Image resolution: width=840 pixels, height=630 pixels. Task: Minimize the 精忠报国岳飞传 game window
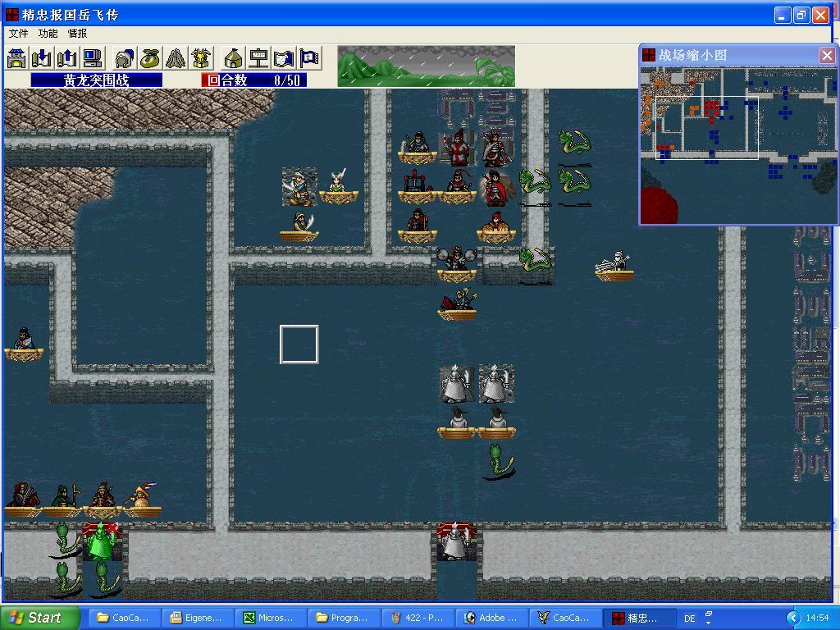pyautogui.click(x=783, y=15)
